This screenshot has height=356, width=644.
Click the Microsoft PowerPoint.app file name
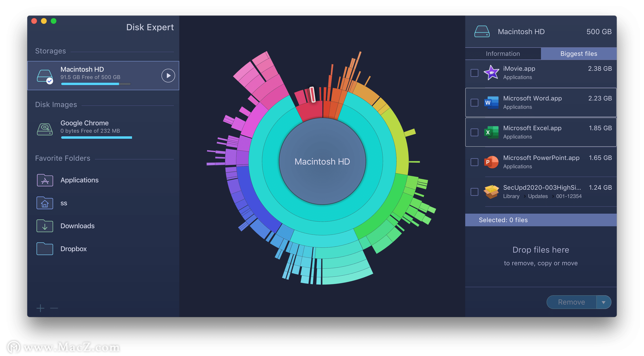[541, 158]
